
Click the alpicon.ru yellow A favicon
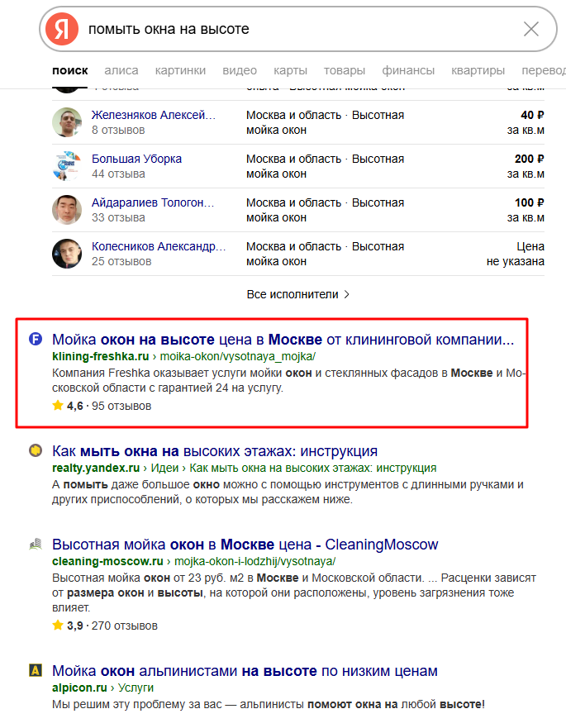pos(36,670)
